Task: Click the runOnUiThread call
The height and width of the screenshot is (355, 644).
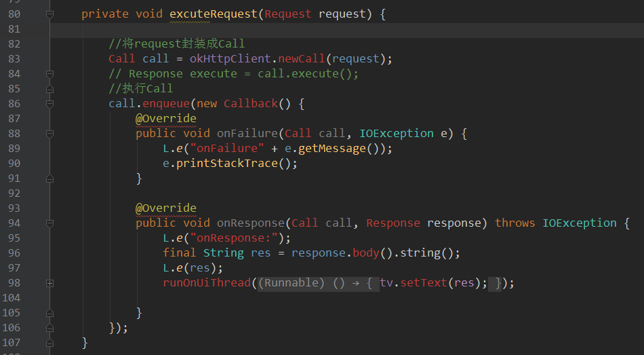Action: coord(207,283)
